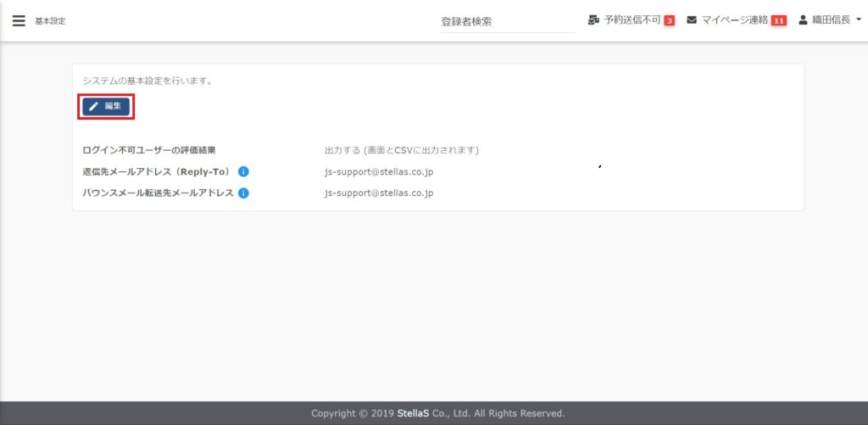Open the 予約送信不可 text link
The width and height of the screenshot is (868, 425).
[x=632, y=20]
